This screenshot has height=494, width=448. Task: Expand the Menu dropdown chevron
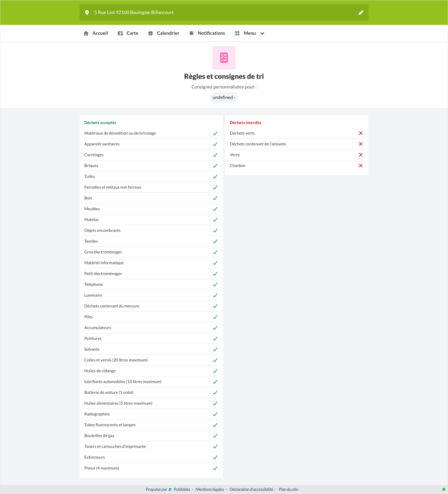(262, 33)
